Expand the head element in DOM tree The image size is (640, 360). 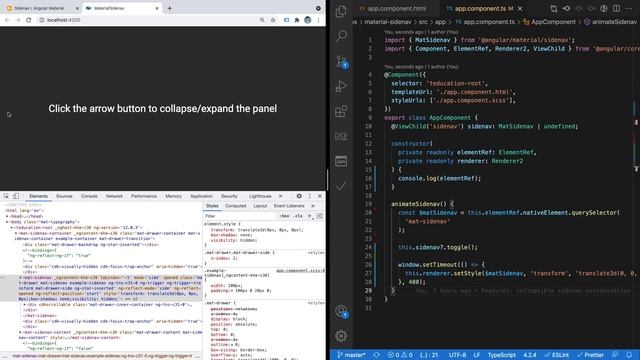click(7, 216)
